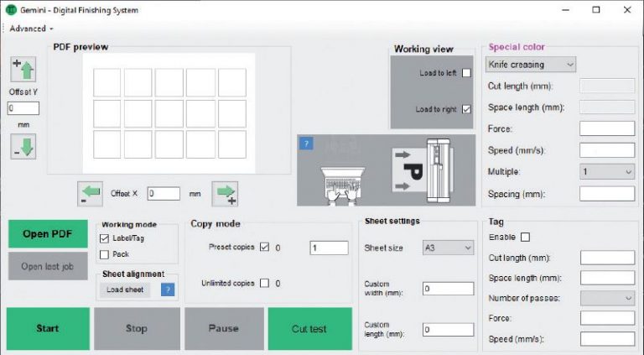Screen dimensions: 644x355
Task: Click the increase Offset X right arrow
Action: [225, 193]
